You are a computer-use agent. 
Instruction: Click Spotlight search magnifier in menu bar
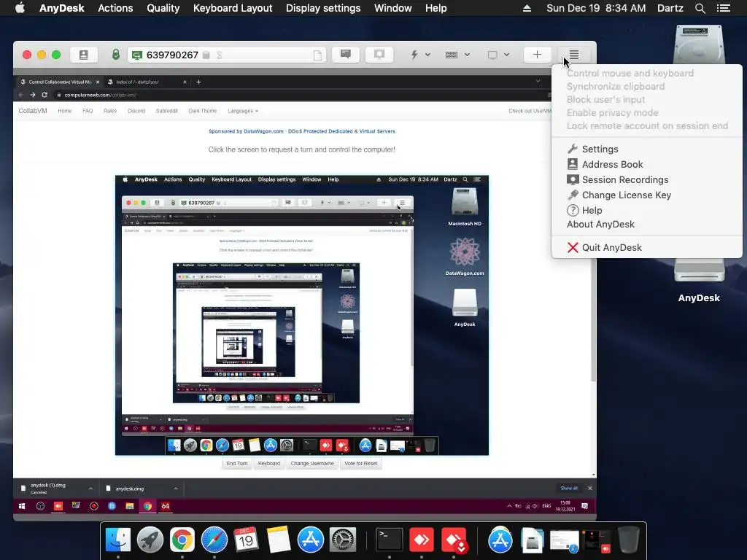[x=700, y=8]
